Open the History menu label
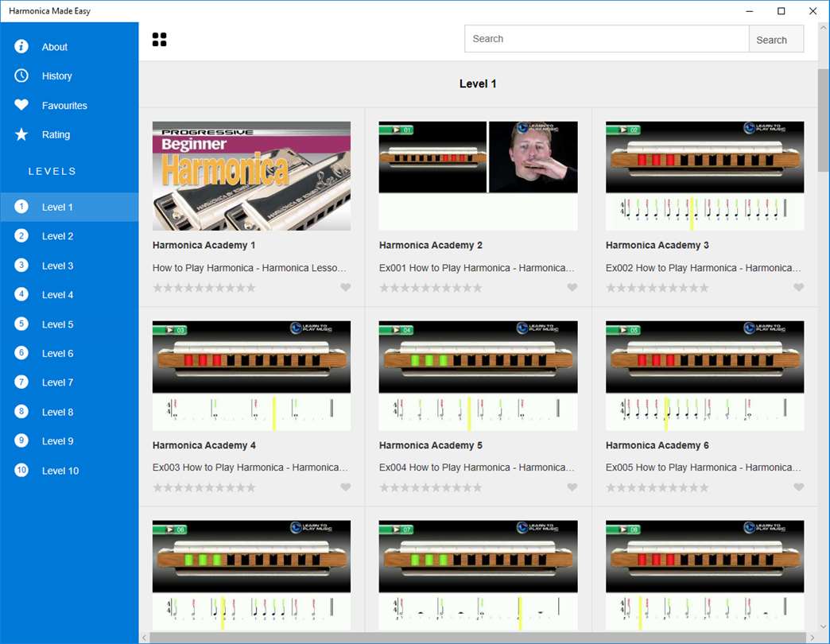Screen dimensions: 830x644 (56, 76)
